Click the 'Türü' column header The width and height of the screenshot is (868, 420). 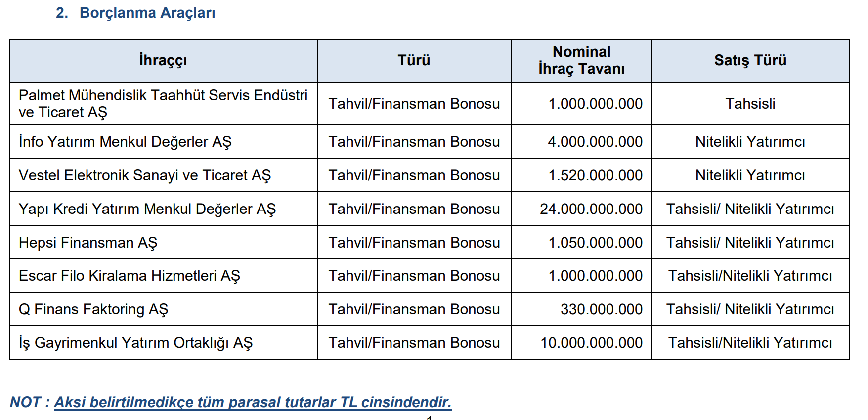tap(414, 60)
